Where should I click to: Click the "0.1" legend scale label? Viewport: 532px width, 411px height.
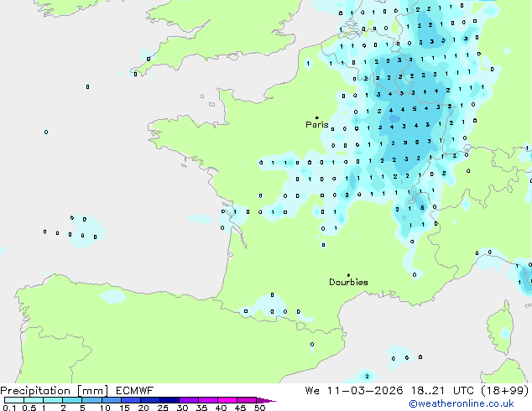[x=9, y=408]
